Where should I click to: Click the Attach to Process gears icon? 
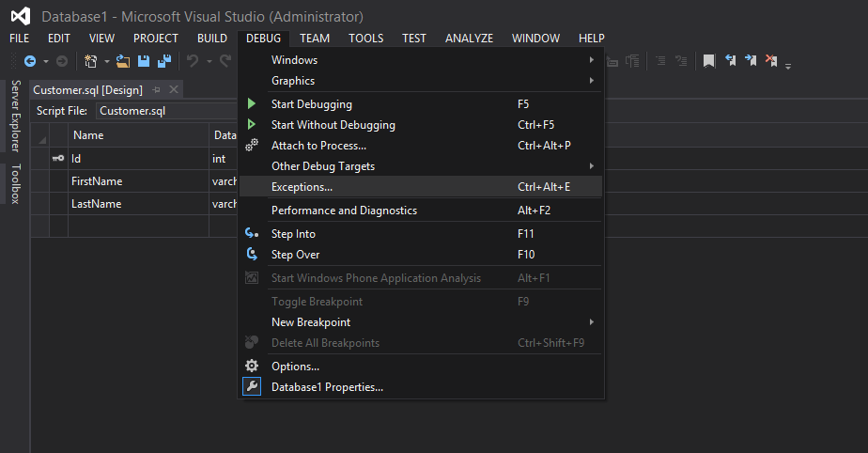click(x=252, y=145)
